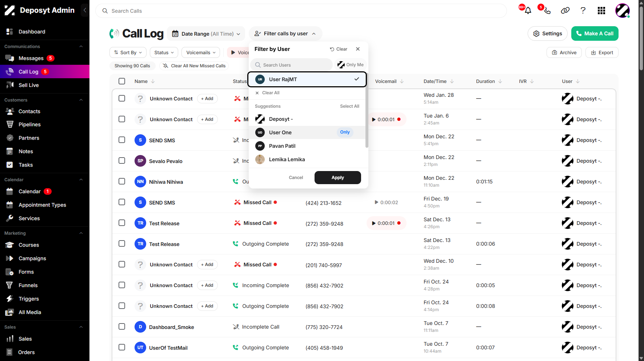Open the Sort By dropdown
The height and width of the screenshot is (361, 644).
click(128, 52)
